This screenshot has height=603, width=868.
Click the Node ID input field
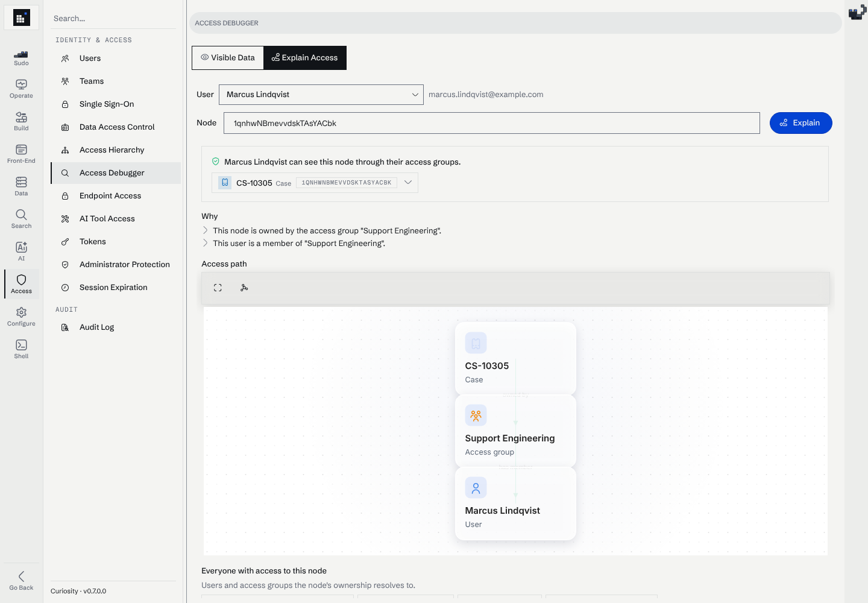tap(492, 123)
